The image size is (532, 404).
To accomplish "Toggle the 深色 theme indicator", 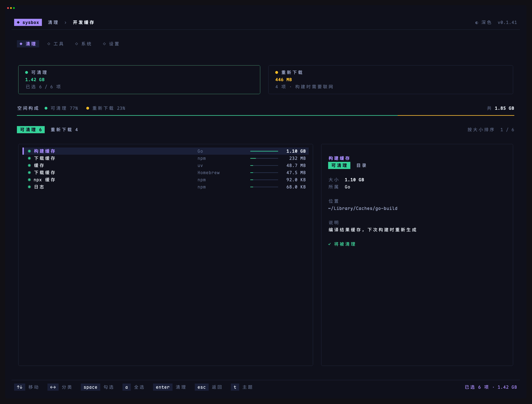I will pos(483,22).
